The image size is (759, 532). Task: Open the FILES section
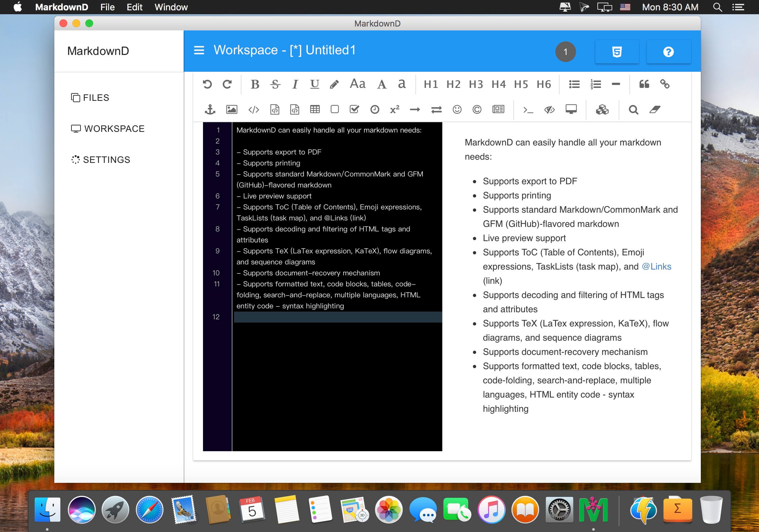pos(90,98)
